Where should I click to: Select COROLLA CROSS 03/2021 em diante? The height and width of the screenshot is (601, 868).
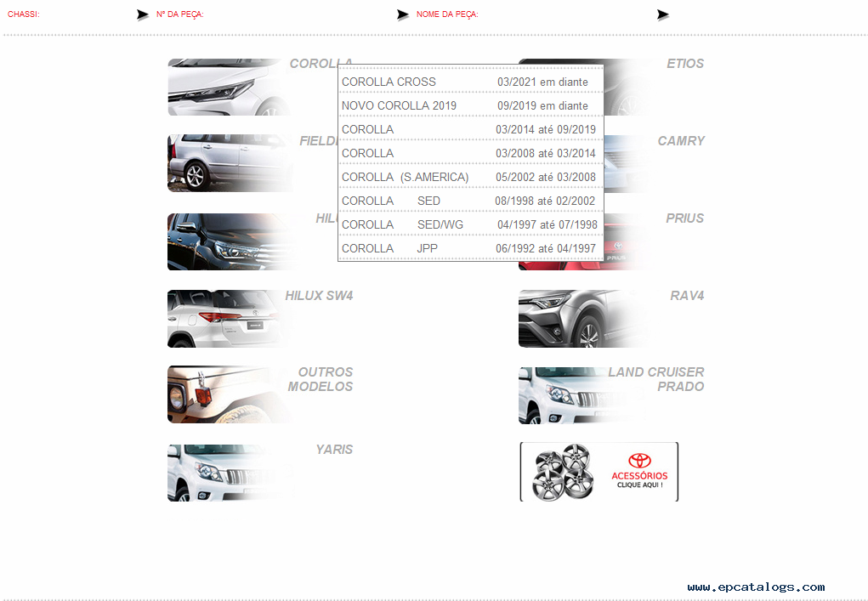[469, 82]
